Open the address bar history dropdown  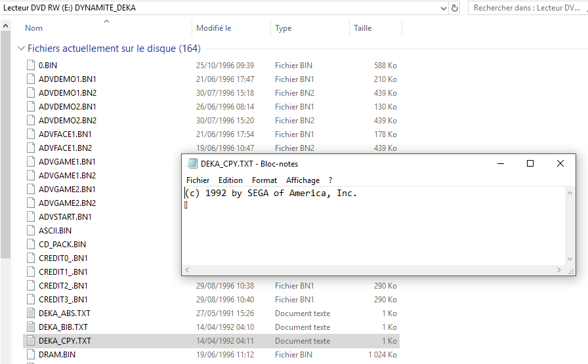[443, 8]
